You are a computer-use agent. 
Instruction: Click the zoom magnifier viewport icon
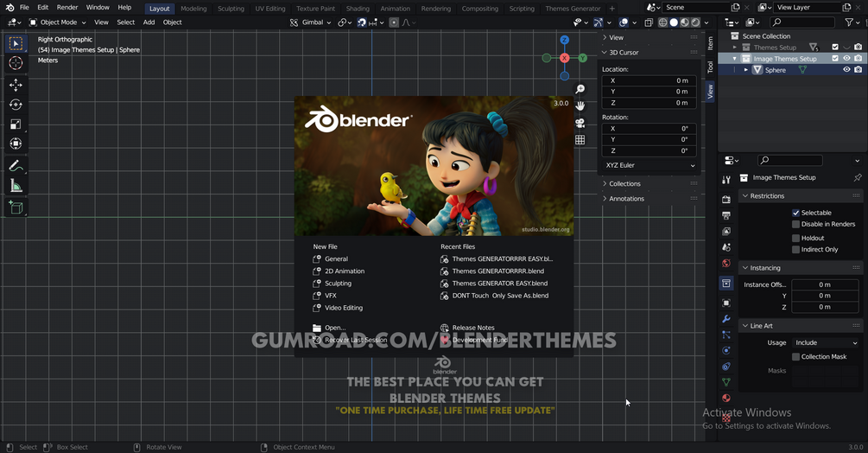(580, 89)
